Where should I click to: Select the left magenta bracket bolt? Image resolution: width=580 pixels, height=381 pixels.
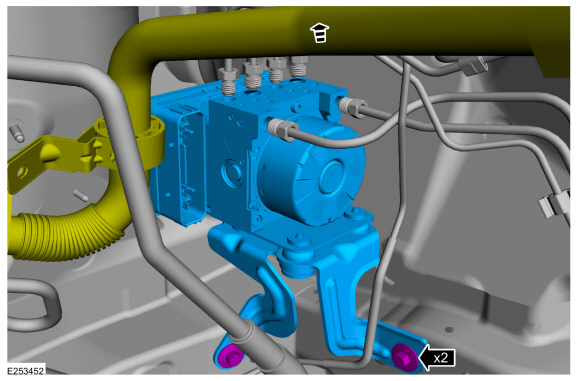coord(230,356)
